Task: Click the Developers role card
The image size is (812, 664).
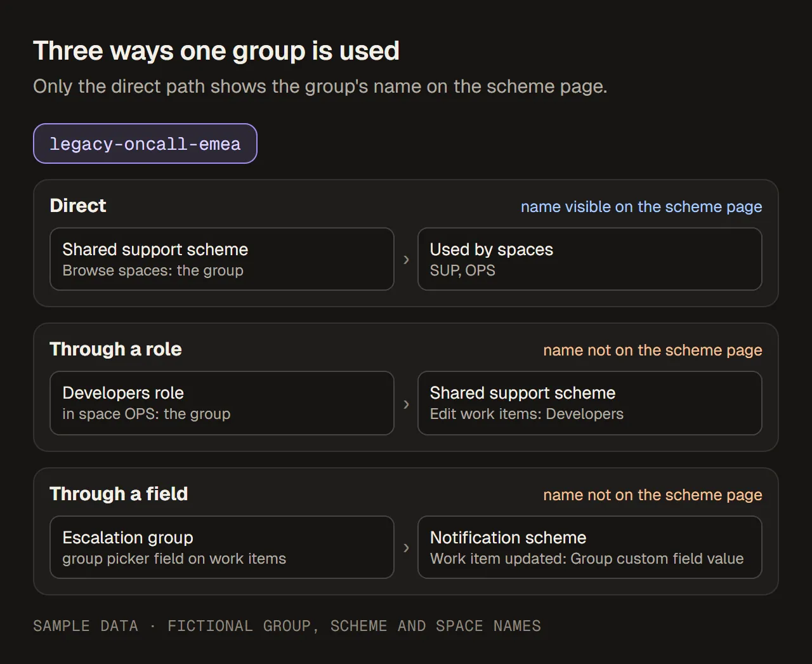Action: tap(222, 403)
